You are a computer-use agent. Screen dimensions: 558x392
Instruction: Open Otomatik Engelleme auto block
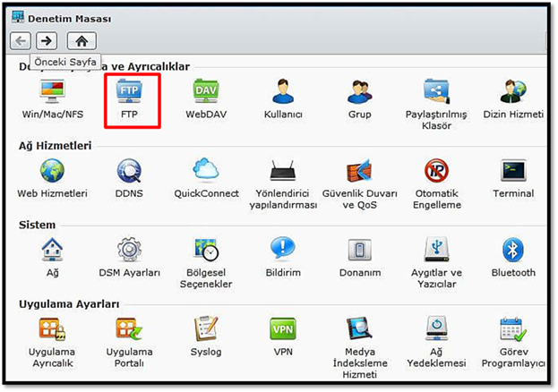tap(437, 173)
